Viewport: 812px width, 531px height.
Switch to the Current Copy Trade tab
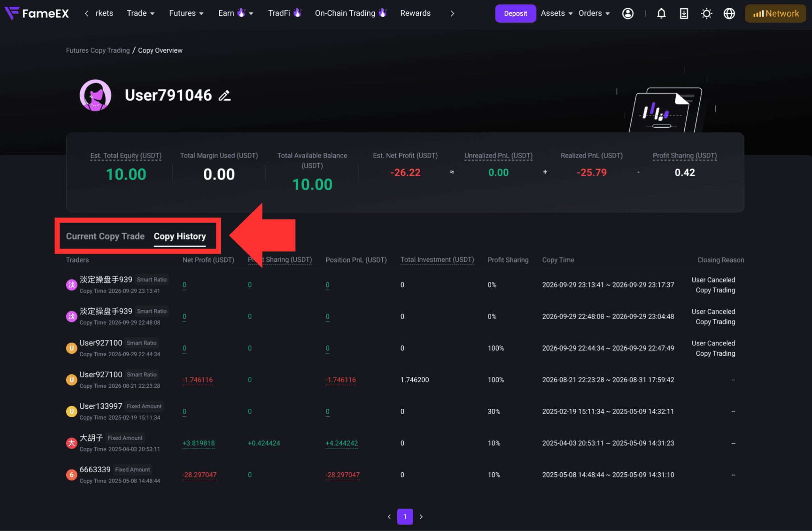point(105,236)
